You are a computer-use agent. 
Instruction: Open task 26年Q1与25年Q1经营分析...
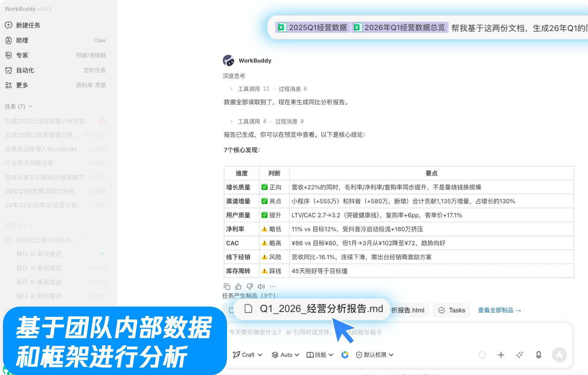[x=56, y=205]
